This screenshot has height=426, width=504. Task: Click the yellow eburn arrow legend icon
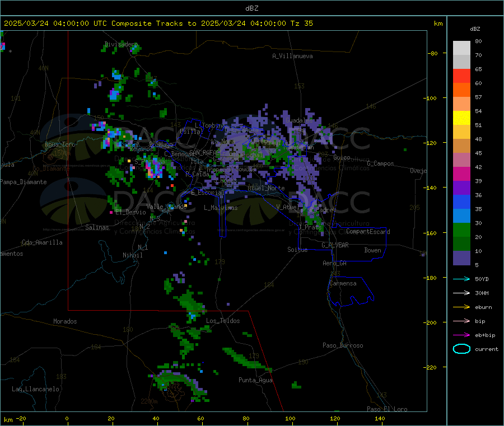461,307
